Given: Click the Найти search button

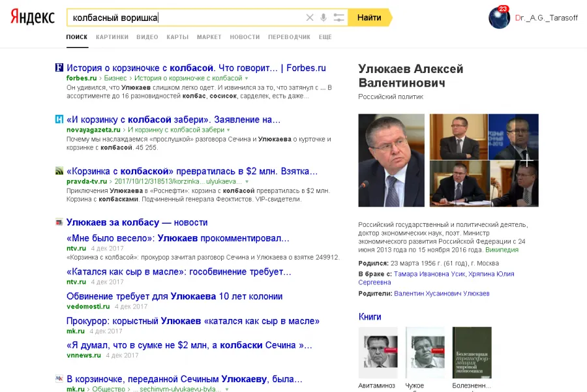Looking at the screenshot, I should (369, 18).
